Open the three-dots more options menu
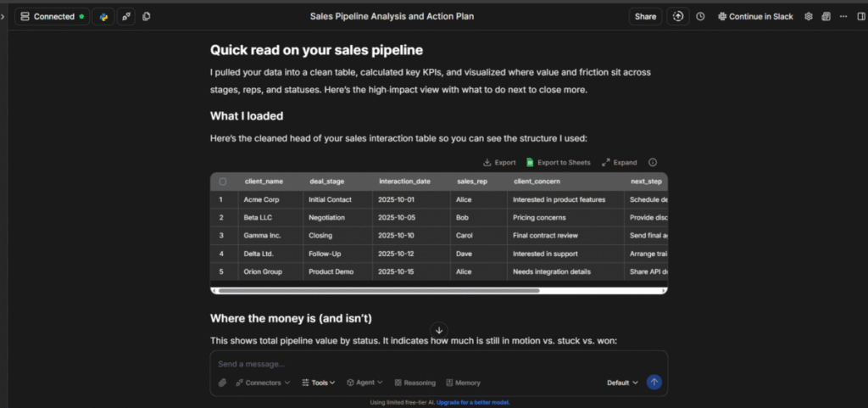 [x=843, y=16]
